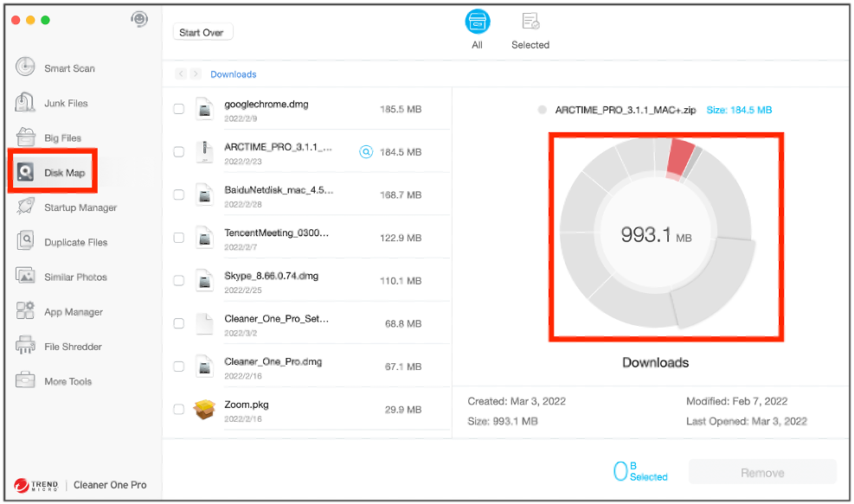
Task: Open the Startup Manager rocket icon
Action: (x=27, y=207)
